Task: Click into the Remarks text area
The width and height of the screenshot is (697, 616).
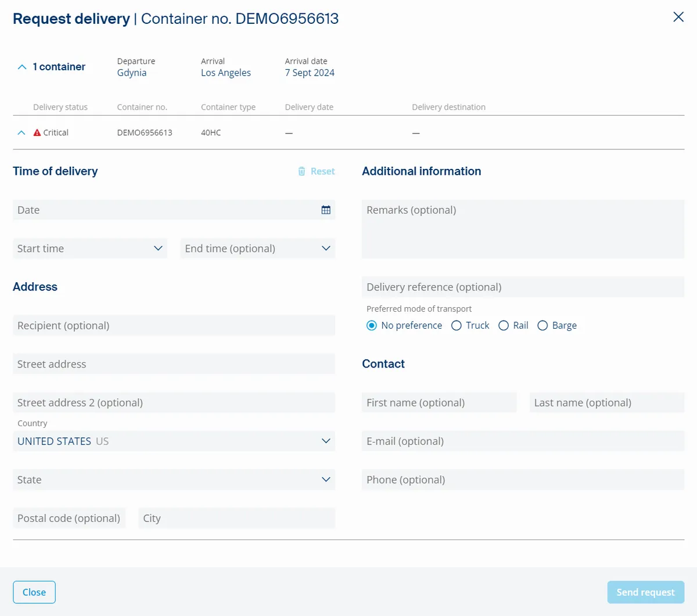Action: 523,229
